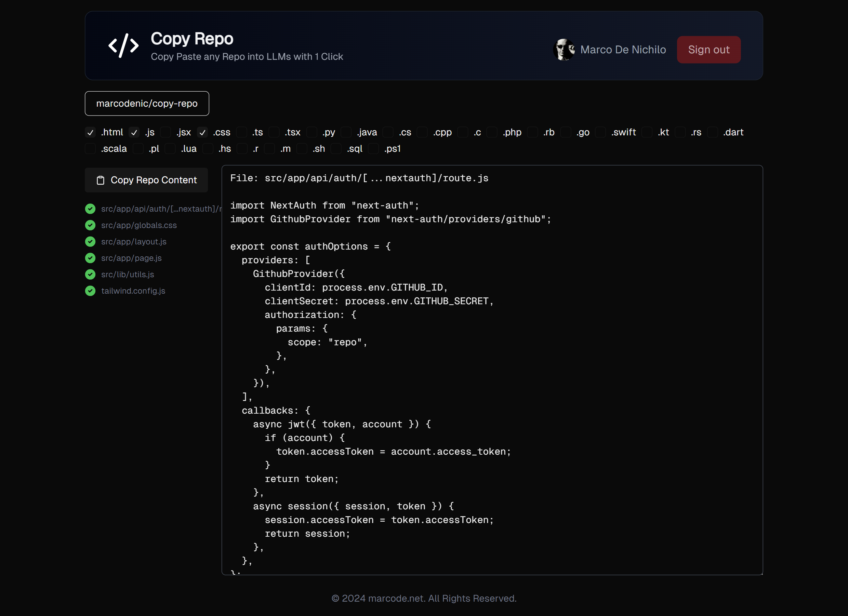Click the Copy Repo title heading
Viewport: 848px width, 616px height.
point(192,39)
